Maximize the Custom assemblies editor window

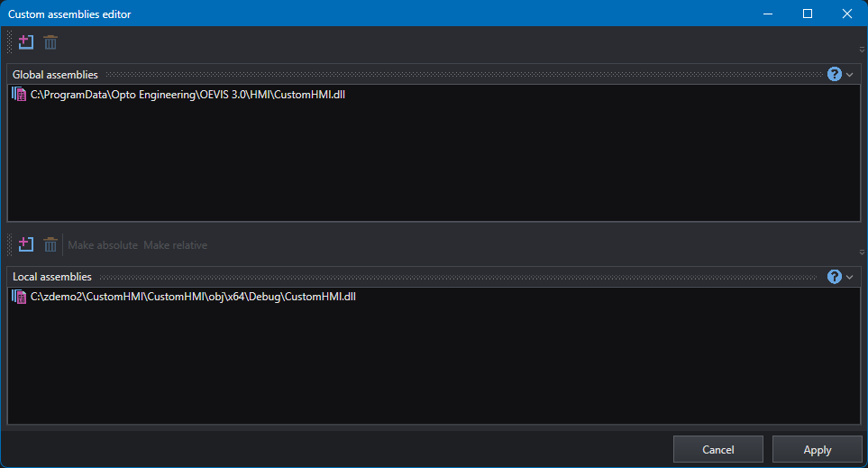point(808,14)
